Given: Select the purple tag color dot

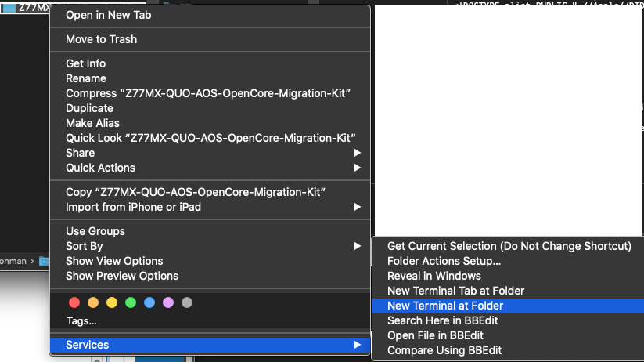Looking at the screenshot, I should [168, 302].
